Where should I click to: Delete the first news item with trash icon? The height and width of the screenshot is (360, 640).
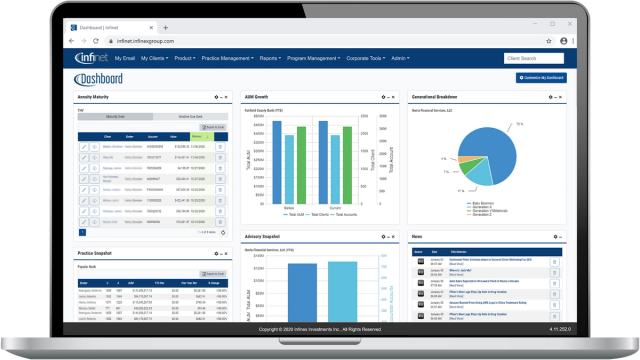tap(554, 262)
